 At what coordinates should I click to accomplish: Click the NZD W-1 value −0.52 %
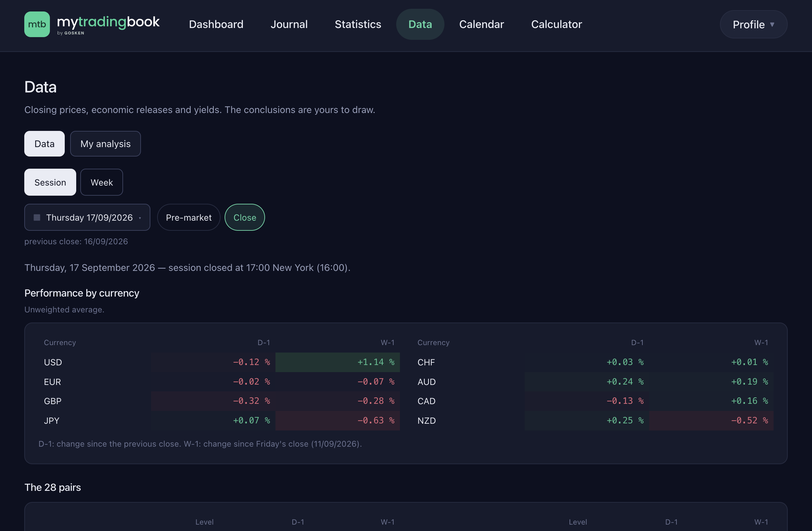[x=750, y=420]
